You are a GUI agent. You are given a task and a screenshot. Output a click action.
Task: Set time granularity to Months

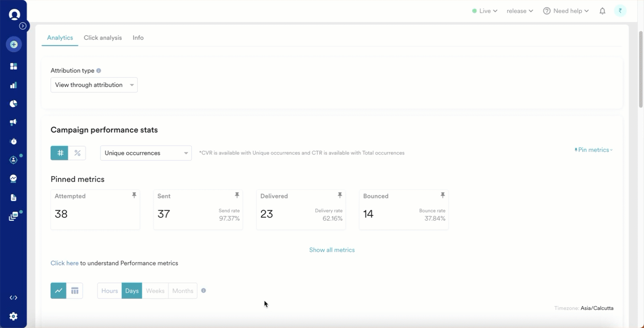pos(183,290)
